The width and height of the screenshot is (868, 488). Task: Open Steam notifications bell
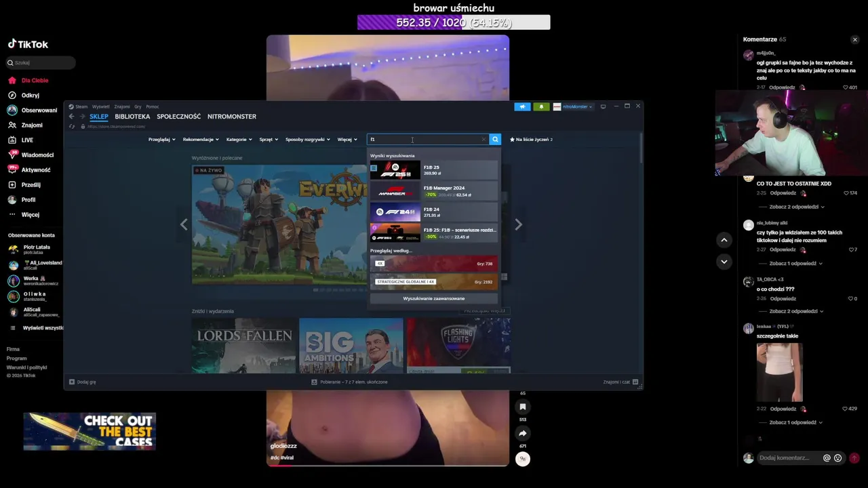click(x=541, y=106)
